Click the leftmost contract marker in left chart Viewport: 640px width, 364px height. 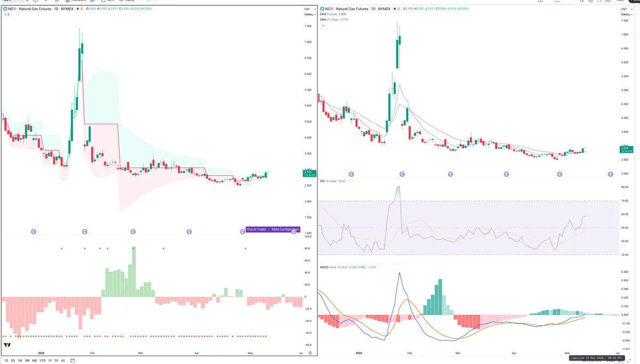coord(34,231)
